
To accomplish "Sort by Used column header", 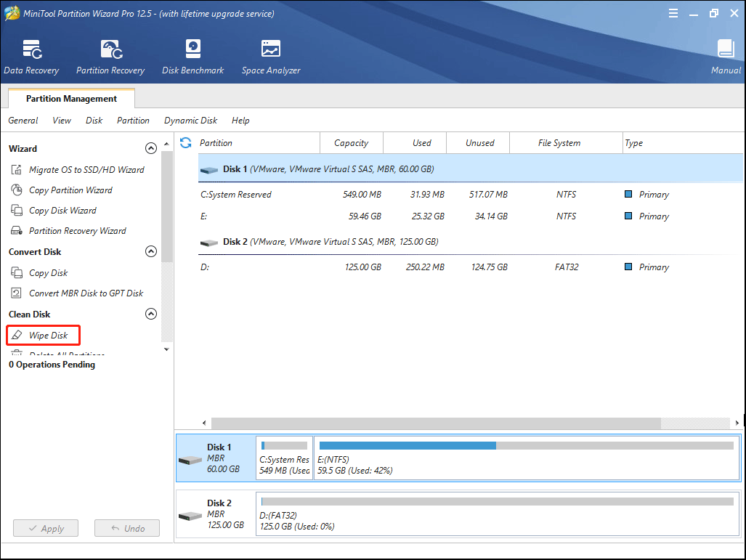I will coord(414,143).
